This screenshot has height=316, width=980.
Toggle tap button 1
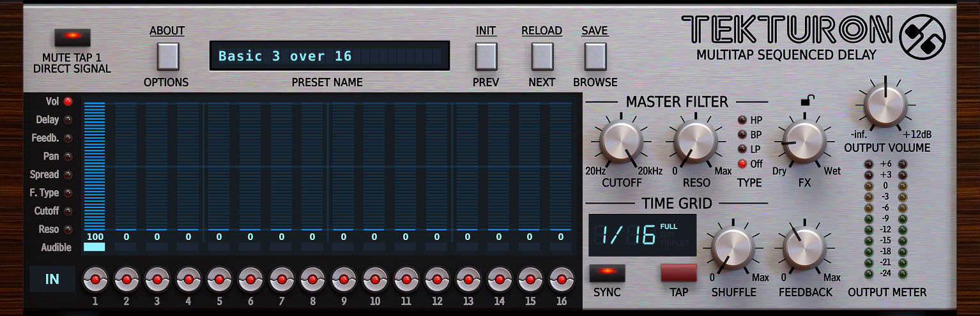[95, 280]
